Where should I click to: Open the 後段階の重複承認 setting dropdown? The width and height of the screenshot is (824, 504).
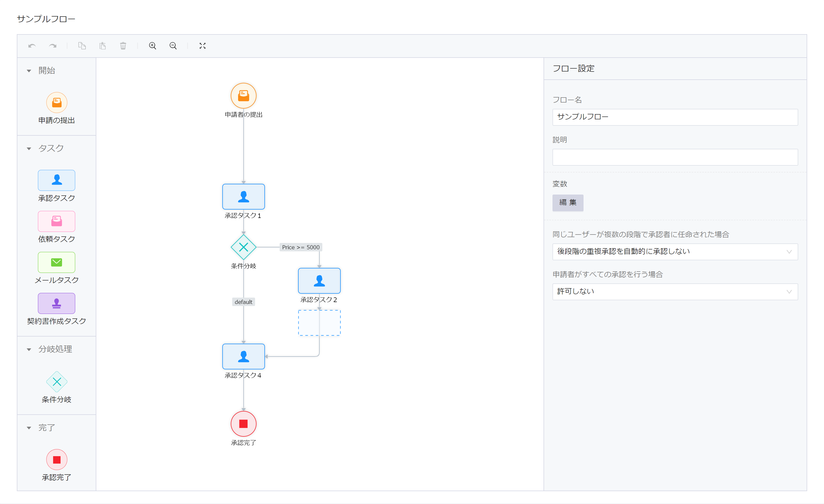point(675,252)
